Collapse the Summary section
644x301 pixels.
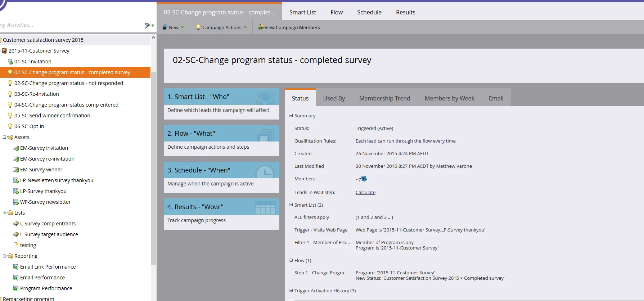point(291,116)
